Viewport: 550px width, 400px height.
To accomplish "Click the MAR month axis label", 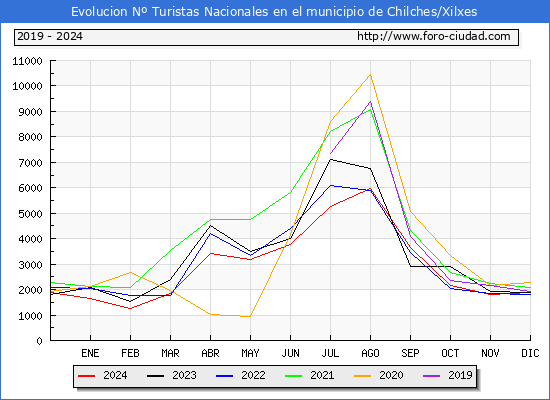I will point(170,353).
